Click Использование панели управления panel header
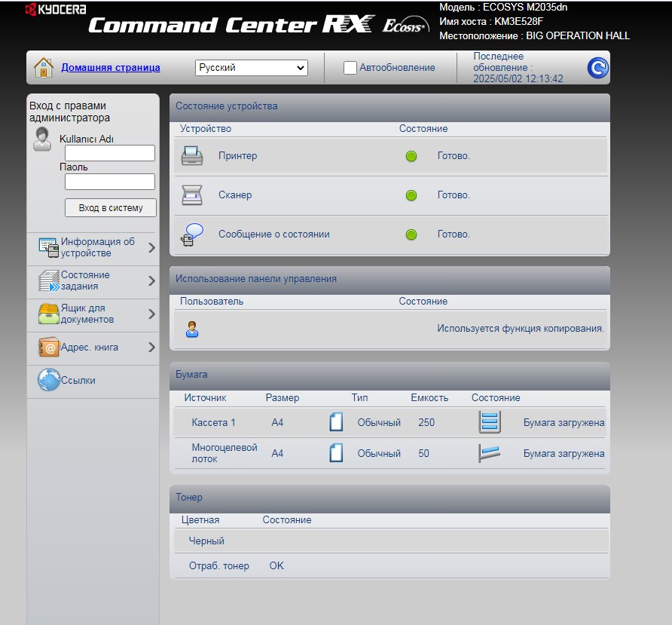 coord(389,279)
